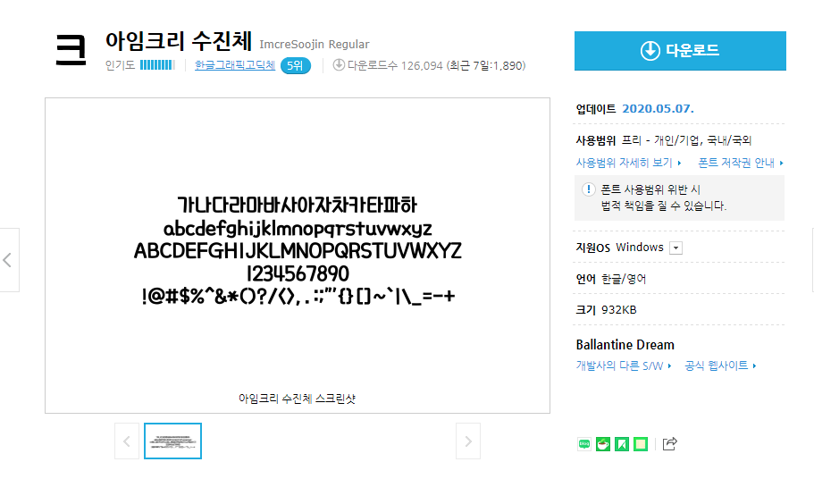Click 언어 한글/영어 language text
Viewport: 814px width, 504px height.
pos(611,279)
